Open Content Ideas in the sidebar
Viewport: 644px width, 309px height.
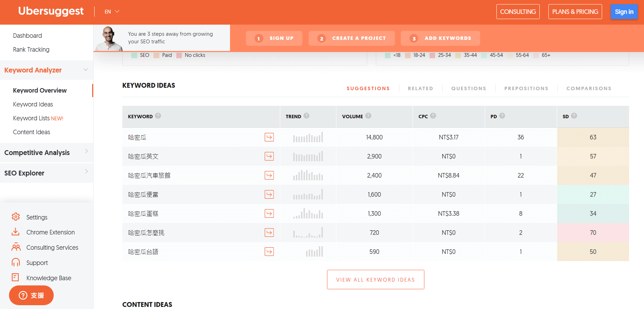pyautogui.click(x=32, y=132)
